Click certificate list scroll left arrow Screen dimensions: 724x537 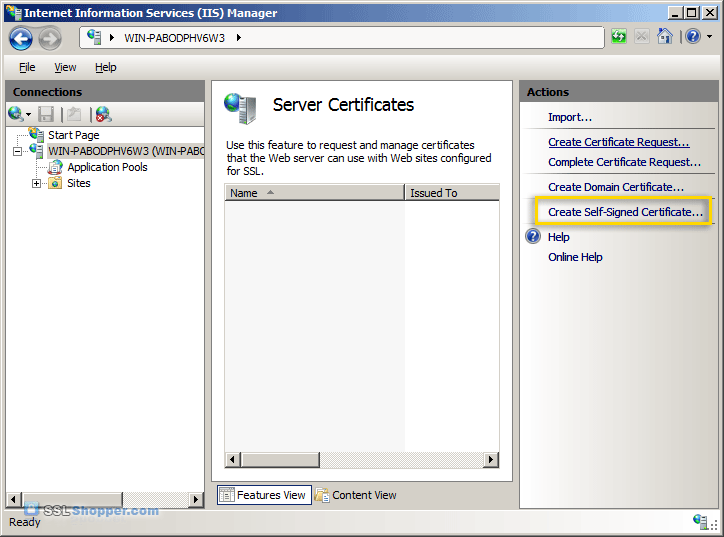[x=232, y=460]
